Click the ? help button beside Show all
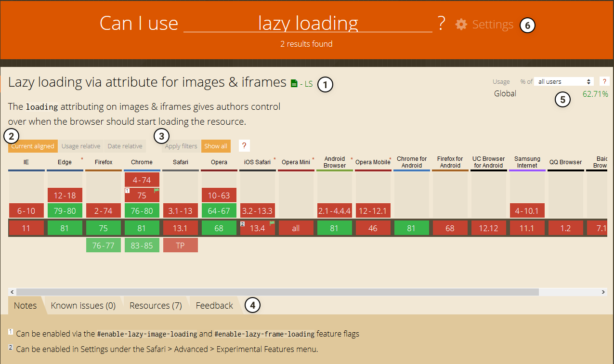Image resolution: width=614 pixels, height=364 pixels. [x=244, y=146]
